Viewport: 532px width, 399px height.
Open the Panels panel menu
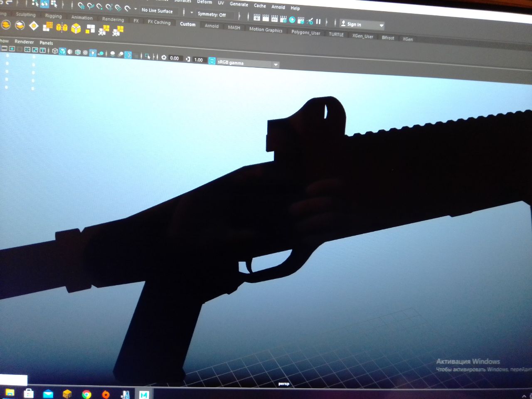click(46, 43)
